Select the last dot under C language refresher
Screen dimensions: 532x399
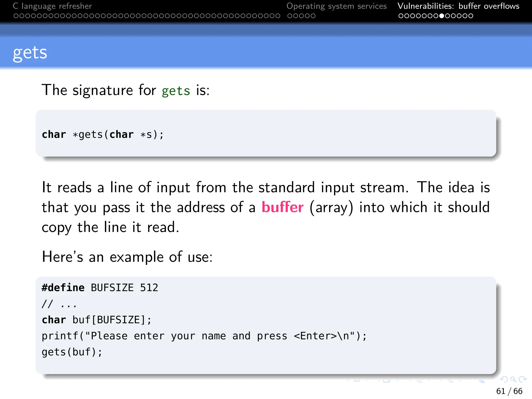[278, 16]
